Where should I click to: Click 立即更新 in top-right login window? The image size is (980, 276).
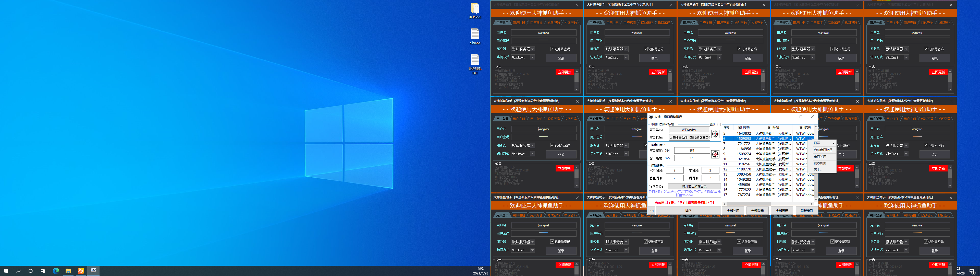coord(938,72)
